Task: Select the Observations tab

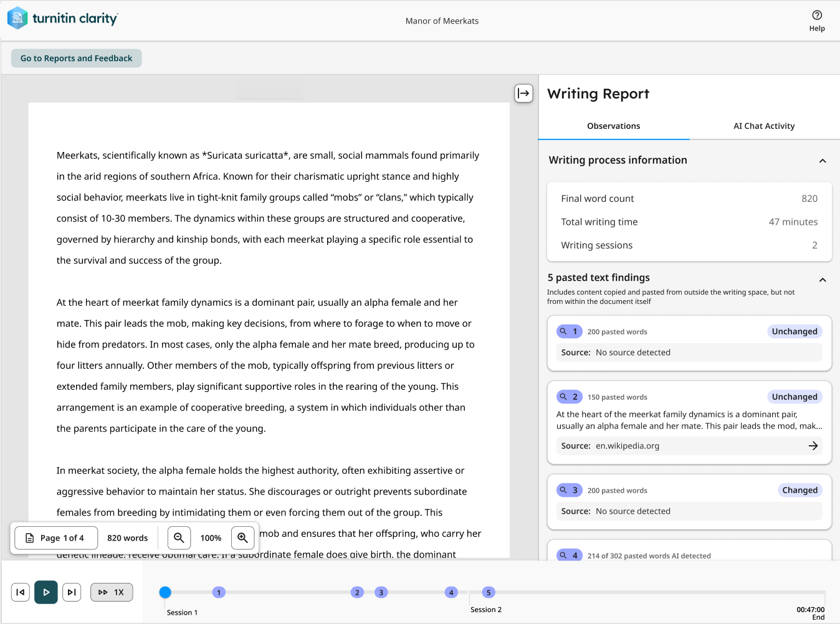Action: point(614,126)
